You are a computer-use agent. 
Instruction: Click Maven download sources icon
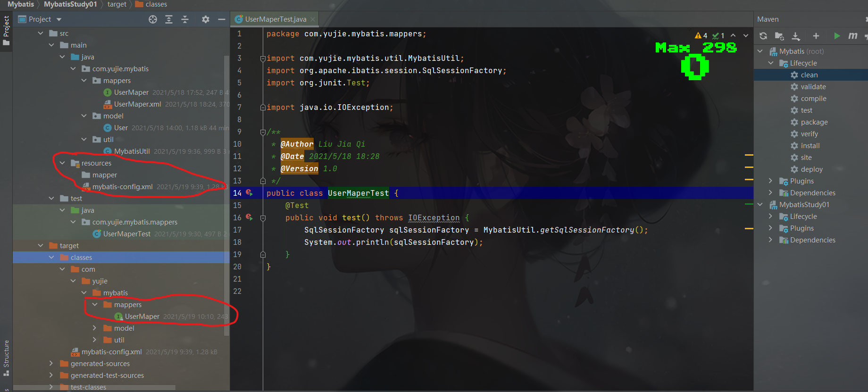pyautogui.click(x=796, y=36)
